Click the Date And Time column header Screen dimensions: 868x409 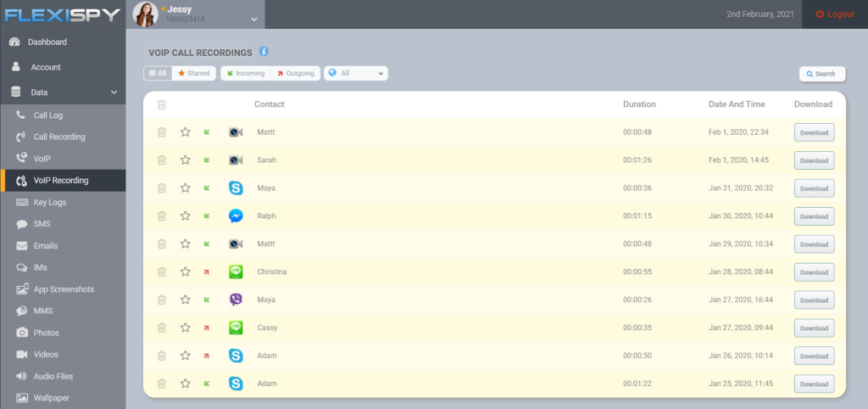pyautogui.click(x=737, y=104)
